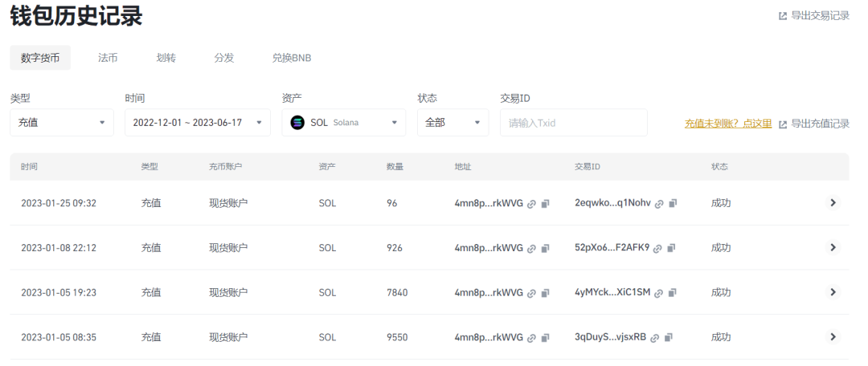Copy address of 2023-01-25 09:32 deposit
Viewport: 868px width, 366px height.
(x=545, y=203)
